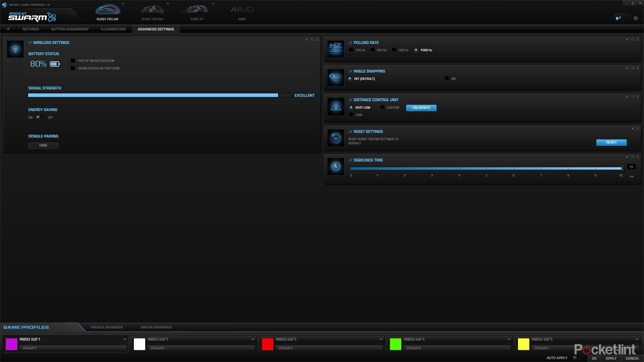Screen dimensions: 644x362
Task: Click the magenta Profile Slot 1 swatch
Action: coord(11,344)
